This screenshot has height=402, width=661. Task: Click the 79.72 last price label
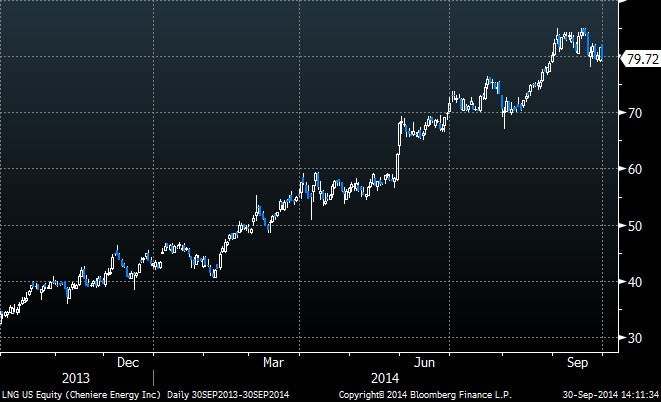(642, 59)
